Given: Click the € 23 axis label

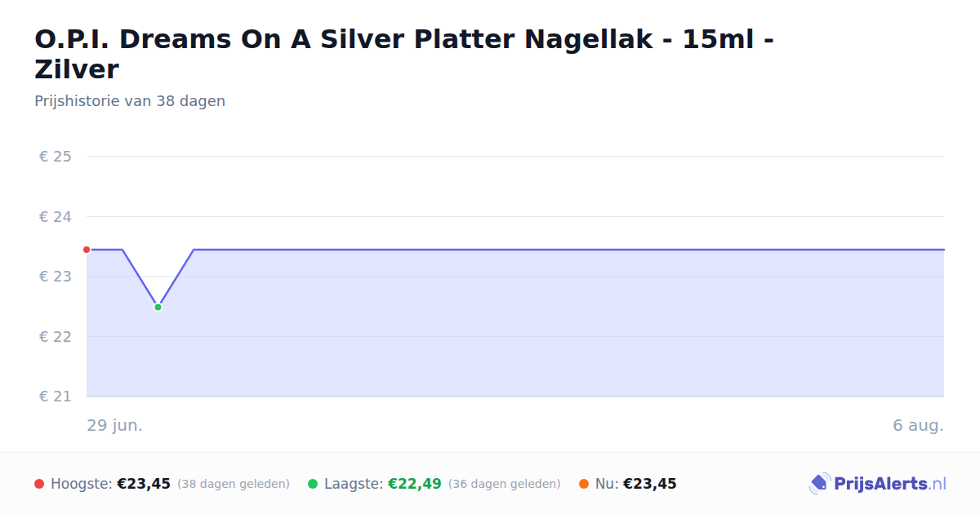Looking at the screenshot, I should pos(56,277).
